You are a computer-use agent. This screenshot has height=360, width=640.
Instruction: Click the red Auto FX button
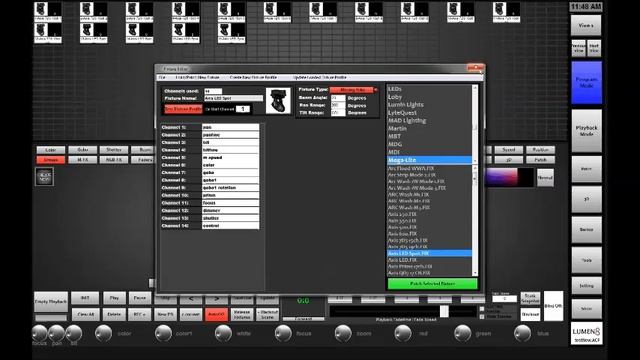click(216, 315)
